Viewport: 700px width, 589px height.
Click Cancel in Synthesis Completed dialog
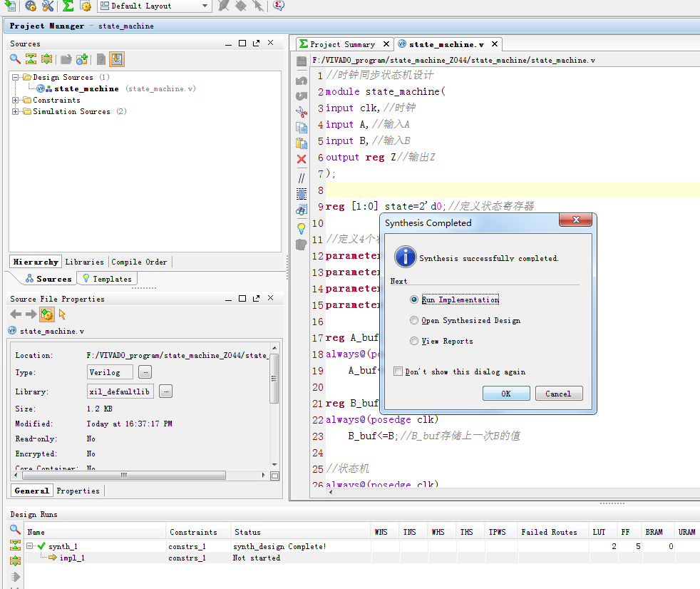tap(558, 394)
